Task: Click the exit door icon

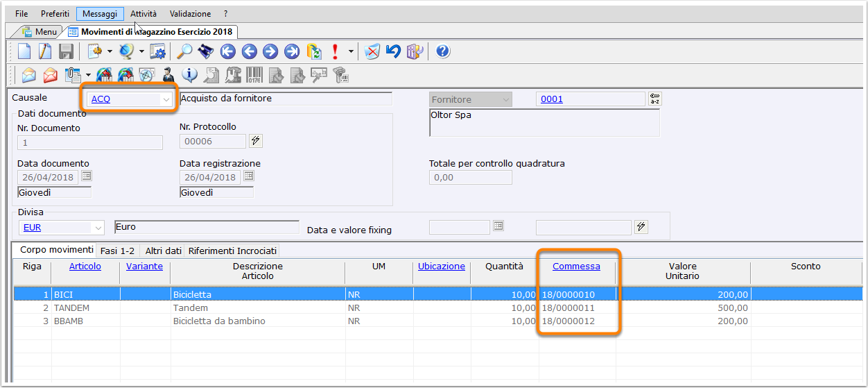Action: (415, 51)
